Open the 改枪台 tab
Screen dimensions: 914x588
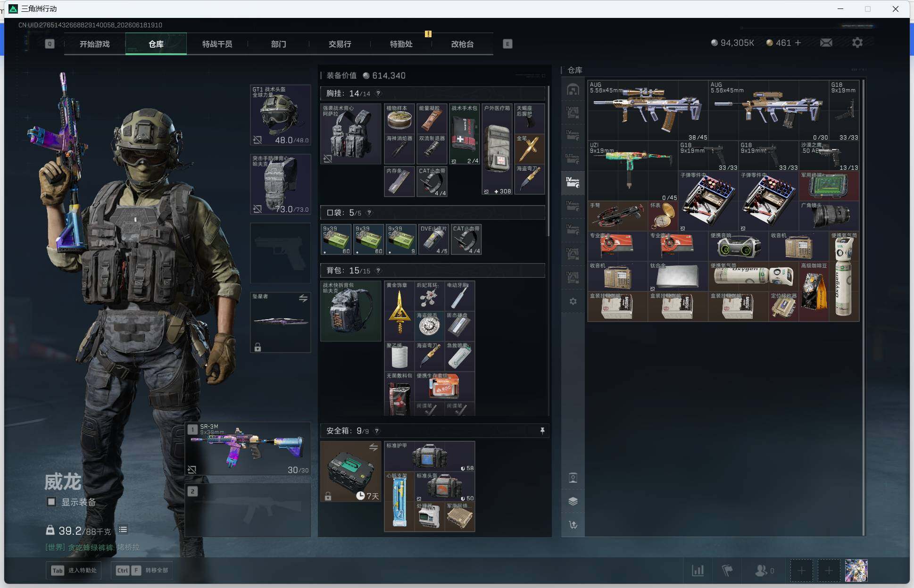[462, 44]
